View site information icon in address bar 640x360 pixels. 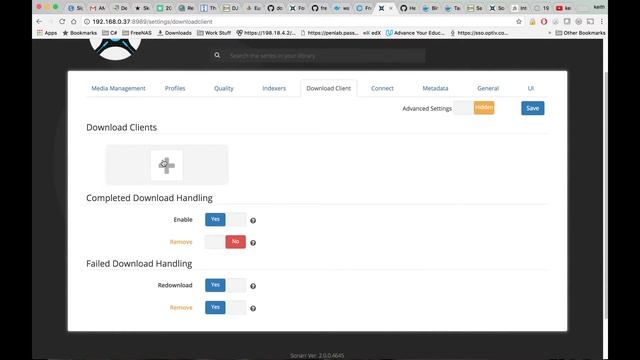click(x=87, y=22)
